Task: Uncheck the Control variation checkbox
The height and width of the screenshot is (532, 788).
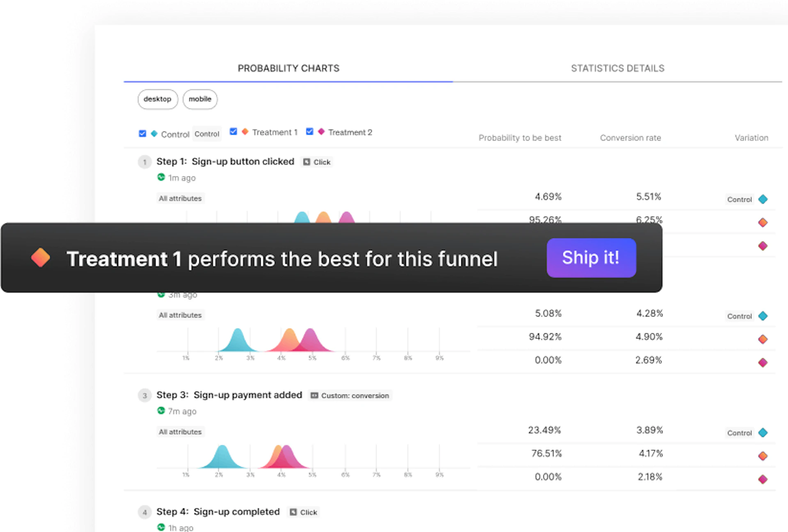Action: [142, 133]
